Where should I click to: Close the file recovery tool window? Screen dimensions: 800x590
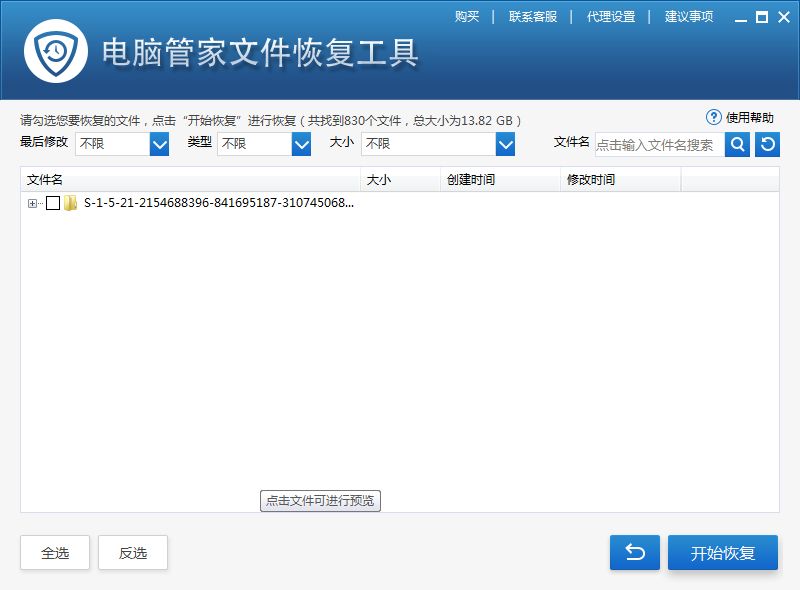(784, 18)
